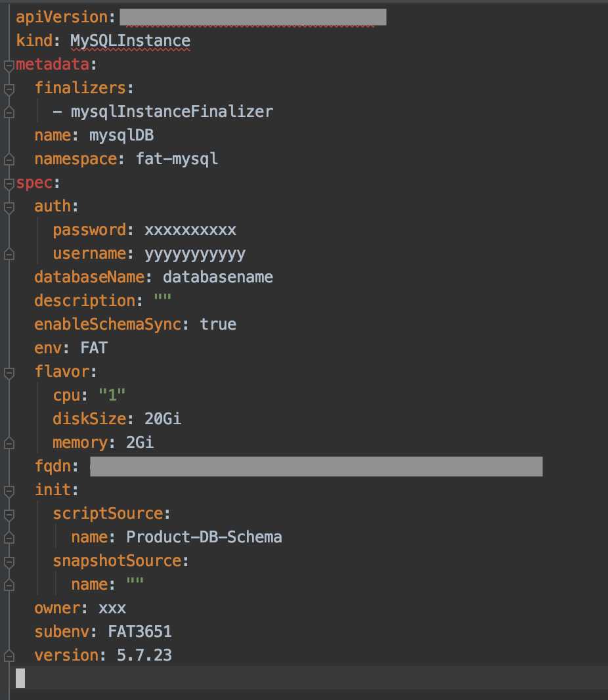This screenshot has width=608, height=700.
Task: Place cursor on MySQLInstance kind value
Action: [130, 41]
